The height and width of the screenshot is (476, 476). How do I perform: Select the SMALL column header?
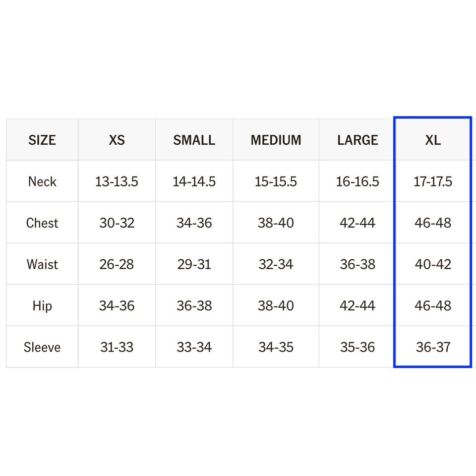click(x=194, y=140)
